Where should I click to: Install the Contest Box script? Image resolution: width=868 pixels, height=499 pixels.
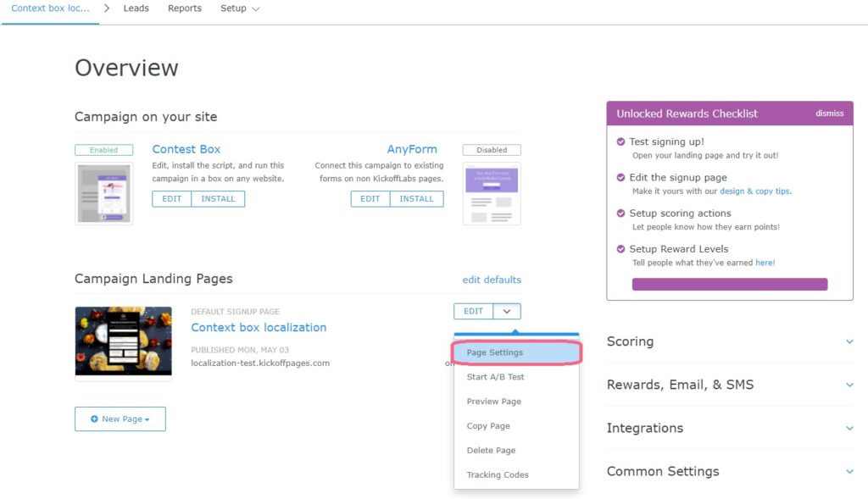click(218, 198)
